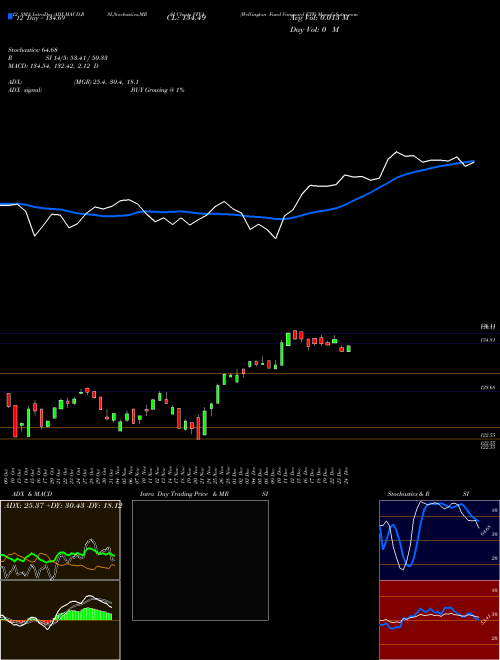Viewport: 500px width, 660px height.
Task: Click the 'CL: 134.49' closing price label
Action: [186, 18]
